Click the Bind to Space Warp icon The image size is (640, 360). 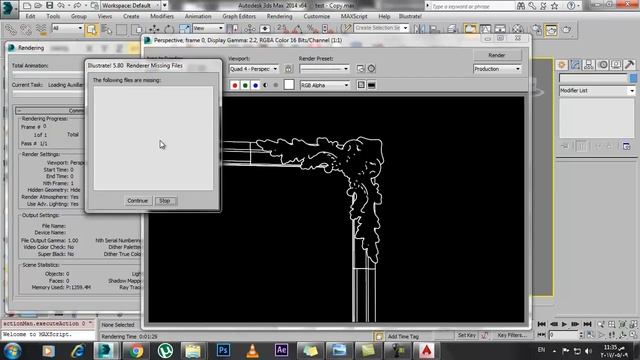tap(41, 29)
